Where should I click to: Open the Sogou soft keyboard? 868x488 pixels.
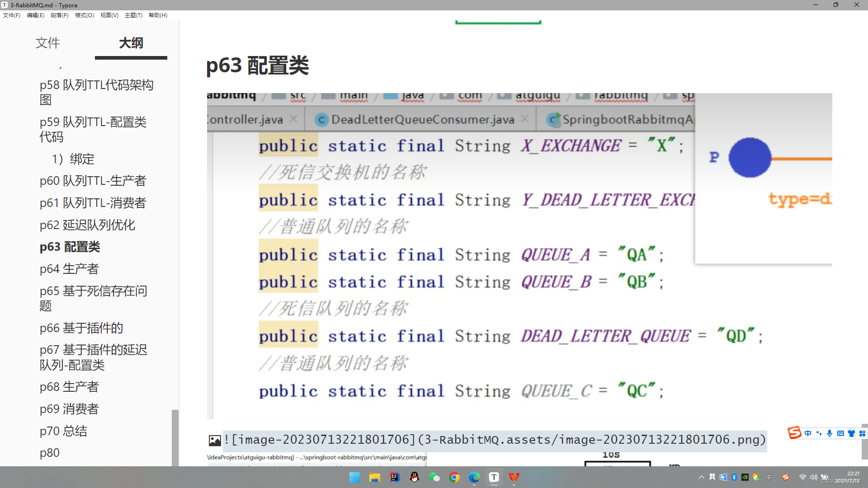[840, 433]
